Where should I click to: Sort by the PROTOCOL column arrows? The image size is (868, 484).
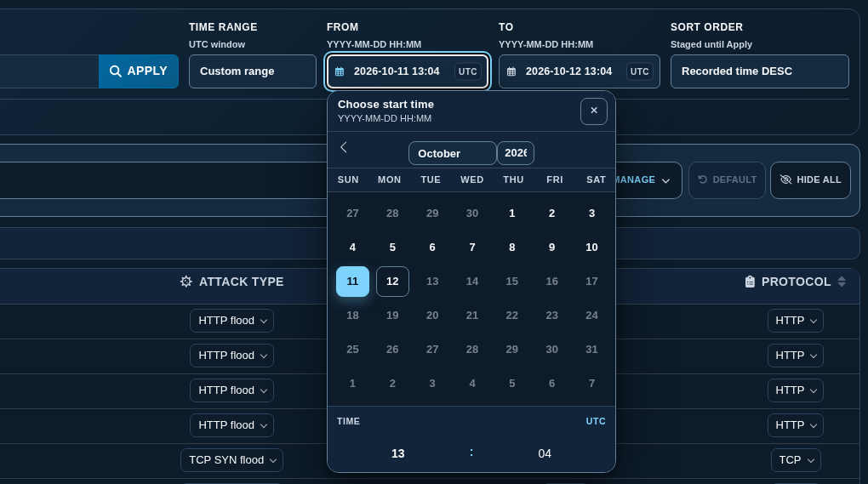(x=842, y=282)
